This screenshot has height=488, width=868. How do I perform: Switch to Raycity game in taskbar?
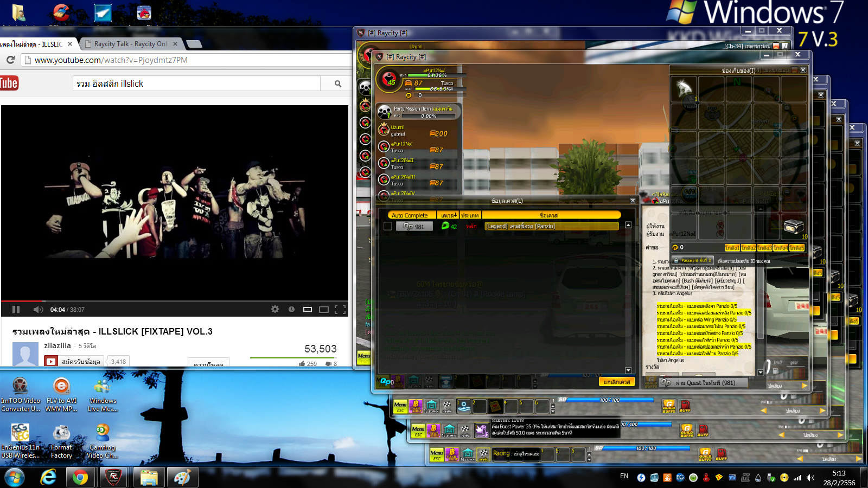[113, 477]
